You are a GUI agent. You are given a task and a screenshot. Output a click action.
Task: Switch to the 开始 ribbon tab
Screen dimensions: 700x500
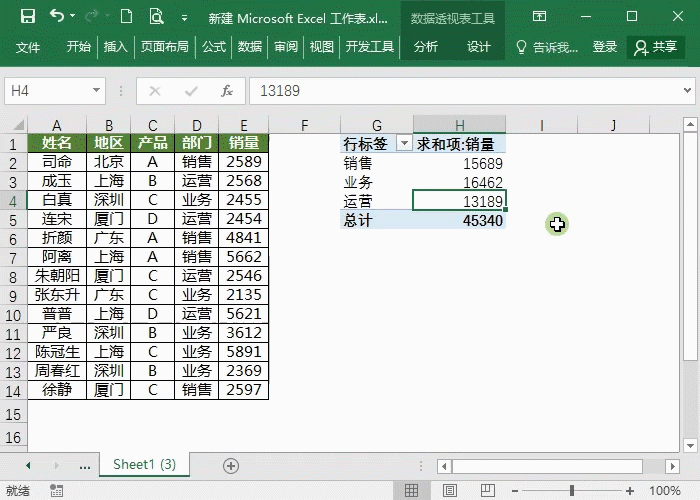(79, 46)
